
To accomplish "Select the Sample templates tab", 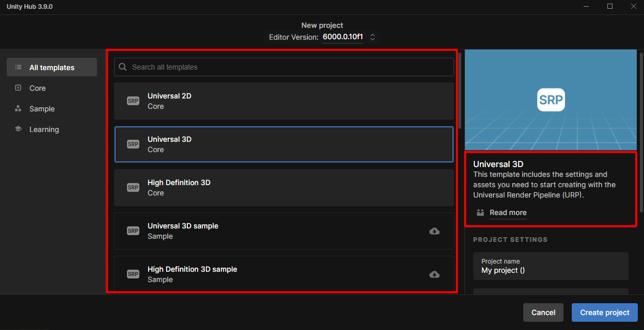I will 52,108.
